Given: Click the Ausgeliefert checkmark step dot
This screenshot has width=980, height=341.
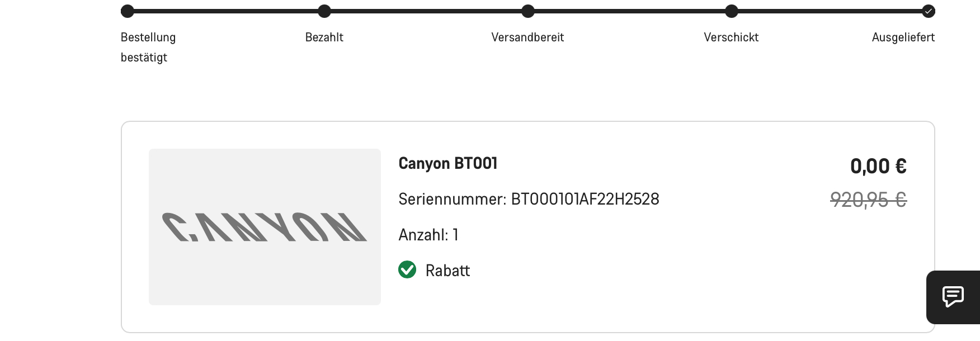Looking at the screenshot, I should [929, 11].
